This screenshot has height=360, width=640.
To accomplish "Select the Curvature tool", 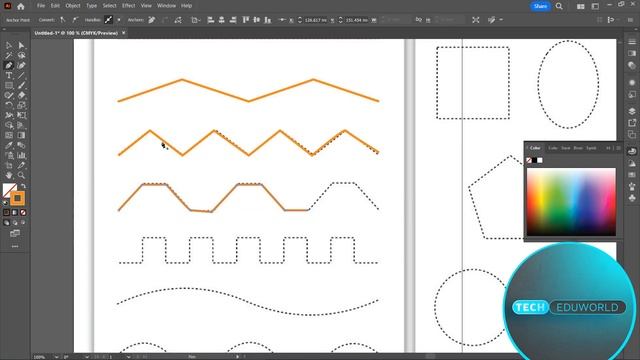I will (x=21, y=65).
